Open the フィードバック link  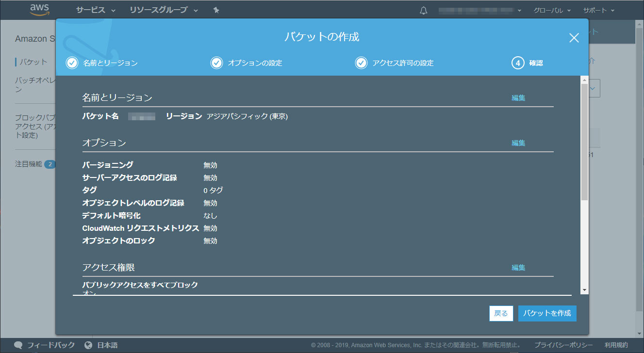coord(51,345)
